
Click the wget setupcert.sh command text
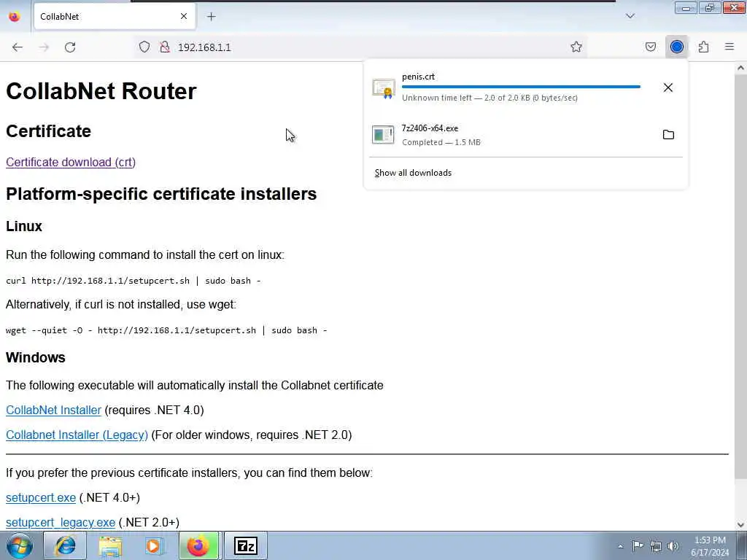point(166,330)
